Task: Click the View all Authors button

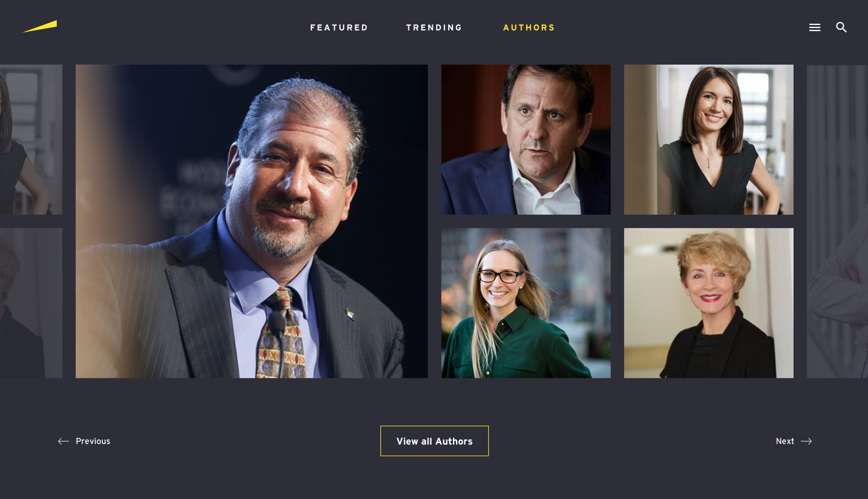Action: point(435,441)
